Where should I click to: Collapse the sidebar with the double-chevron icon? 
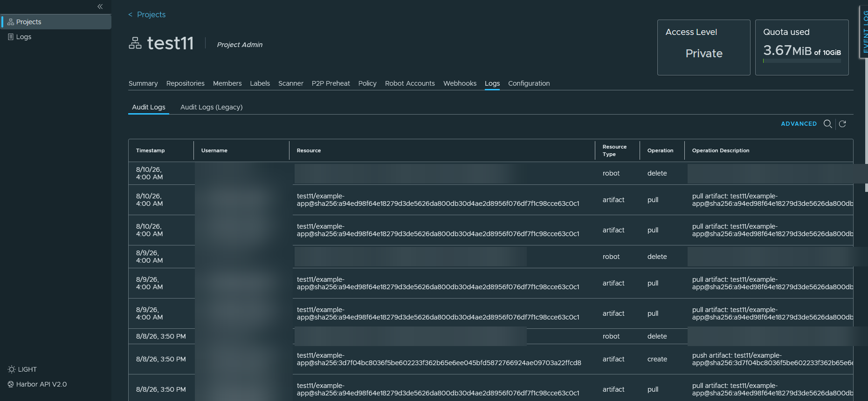[x=100, y=7]
